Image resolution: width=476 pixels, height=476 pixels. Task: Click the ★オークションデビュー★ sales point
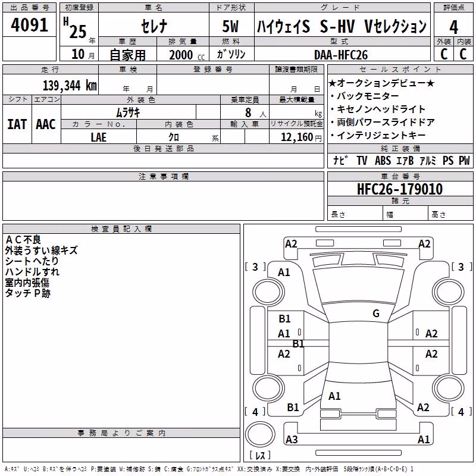point(381,83)
